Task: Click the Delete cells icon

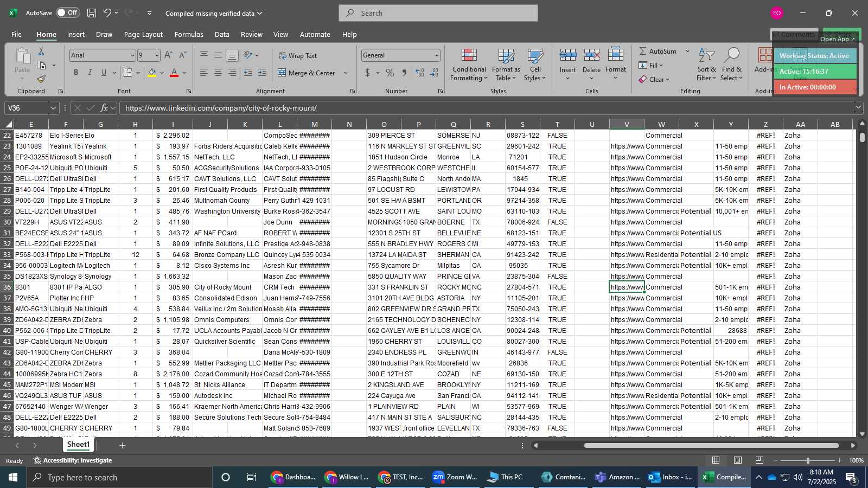Action: tap(591, 55)
